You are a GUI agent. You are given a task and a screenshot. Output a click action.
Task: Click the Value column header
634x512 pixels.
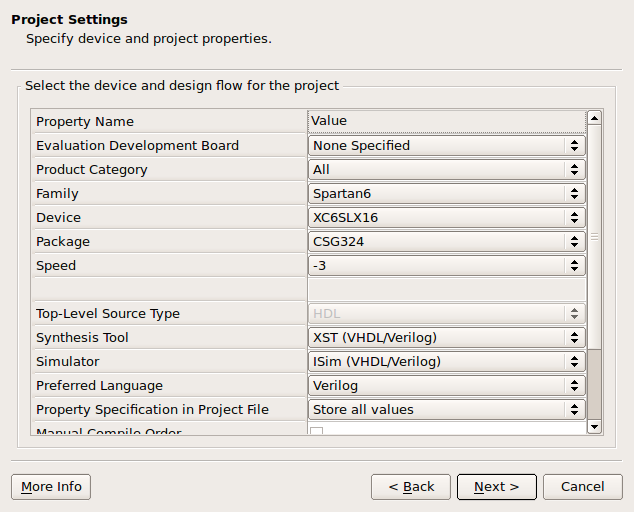[x=447, y=121]
